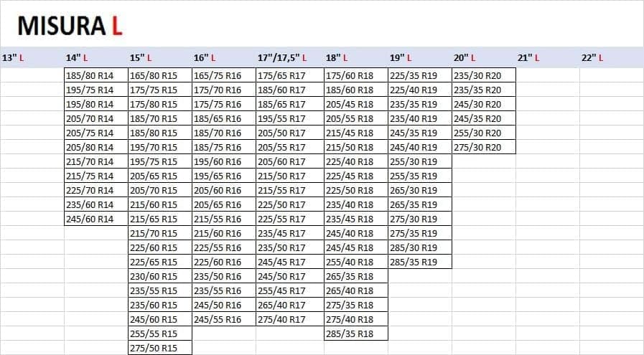Viewport: 644px width, 355px height.
Task: Click cell 195/55 R17
Action: [x=290, y=118]
